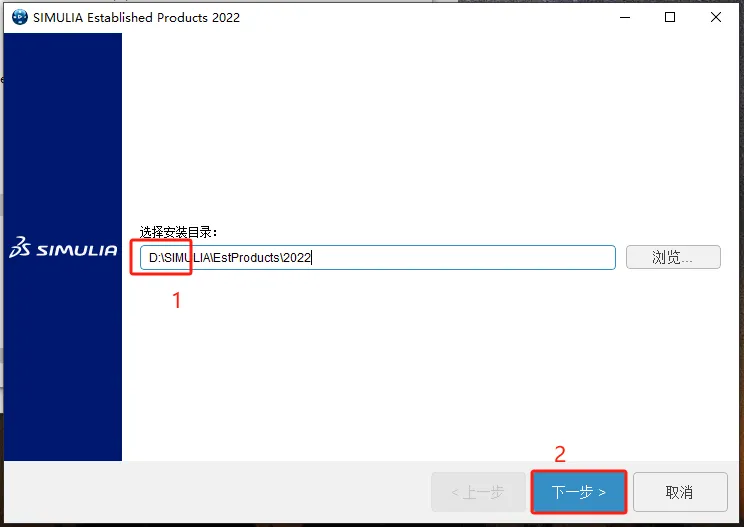Image resolution: width=744 pixels, height=527 pixels.
Task: Click the SIMULIA globe icon in title bar
Action: pyautogui.click(x=19, y=18)
